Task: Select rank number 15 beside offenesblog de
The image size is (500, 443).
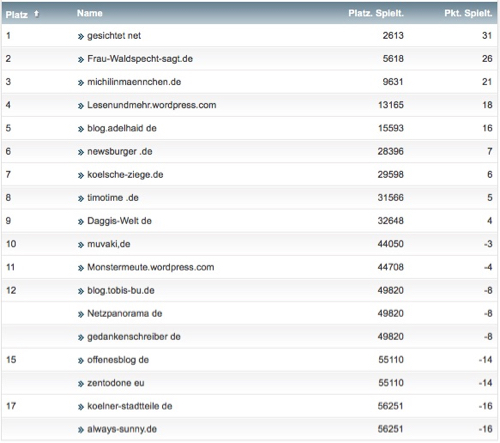Action: [x=11, y=360]
